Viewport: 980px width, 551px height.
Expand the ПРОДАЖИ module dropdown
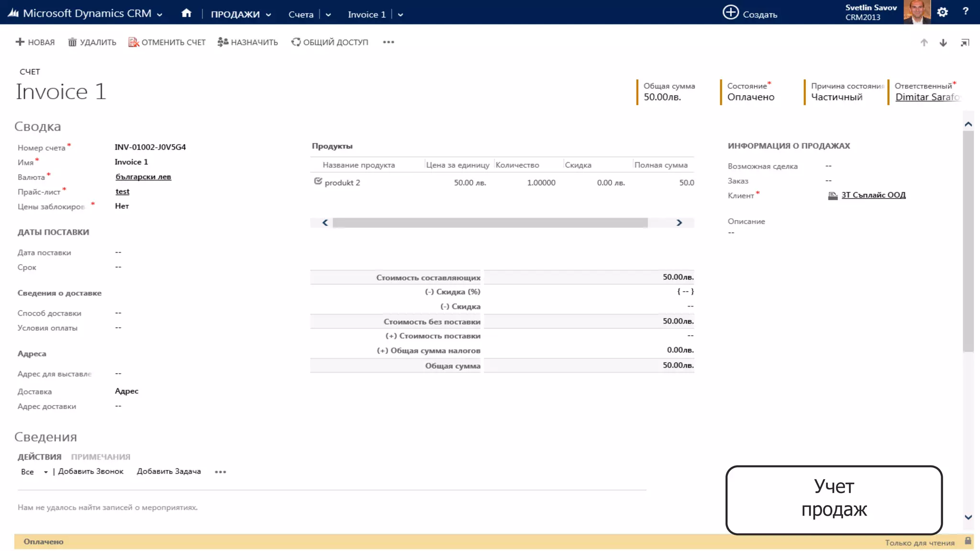(x=268, y=15)
